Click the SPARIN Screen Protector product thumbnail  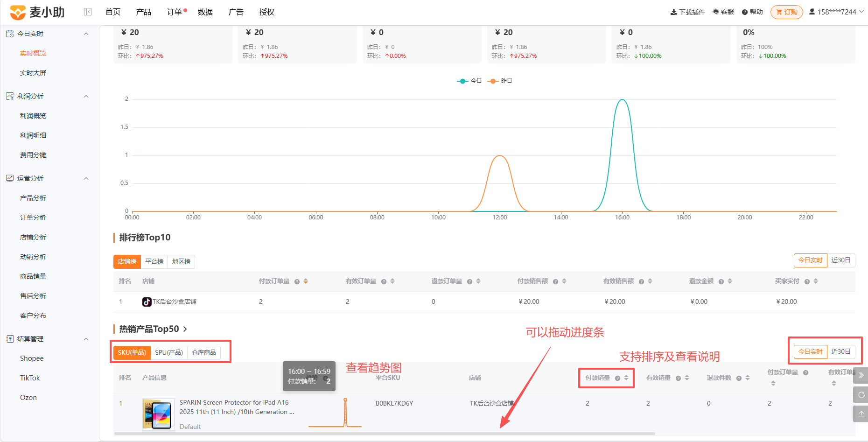point(159,414)
